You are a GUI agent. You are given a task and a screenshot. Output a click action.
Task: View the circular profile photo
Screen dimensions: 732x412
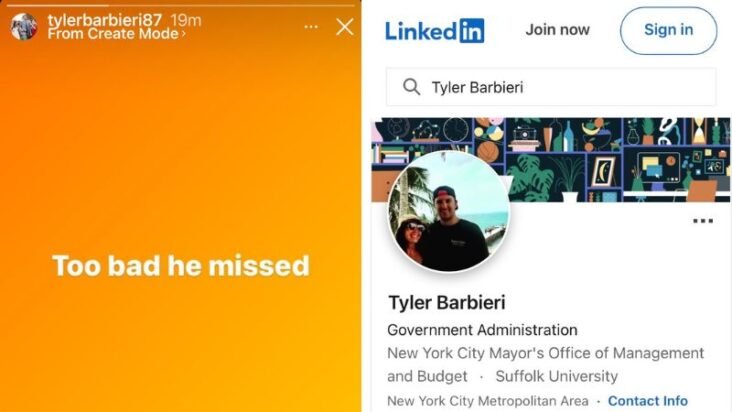coord(449,211)
